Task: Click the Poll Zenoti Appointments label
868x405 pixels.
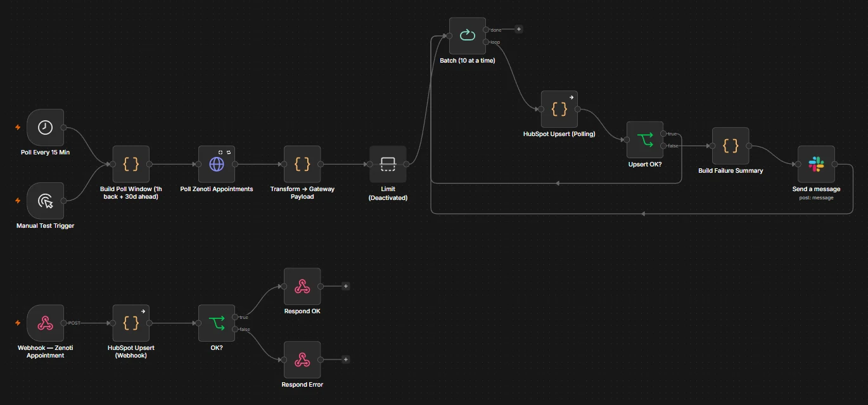Action: point(217,189)
